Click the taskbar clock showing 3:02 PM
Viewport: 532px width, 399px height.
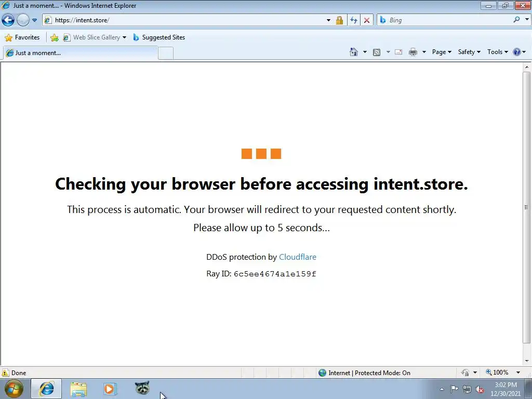[x=506, y=389]
